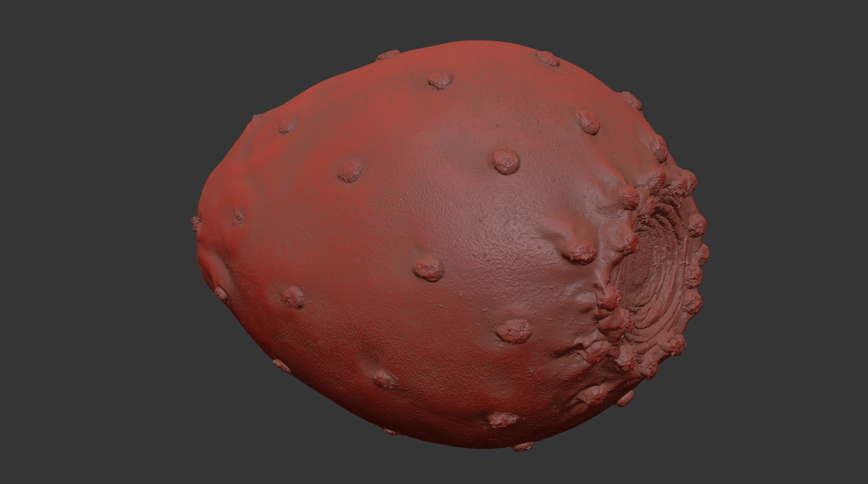This screenshot has width=868, height=484.
Task: Select the small bump at the fruit's leftmost tip
Action: point(195,223)
